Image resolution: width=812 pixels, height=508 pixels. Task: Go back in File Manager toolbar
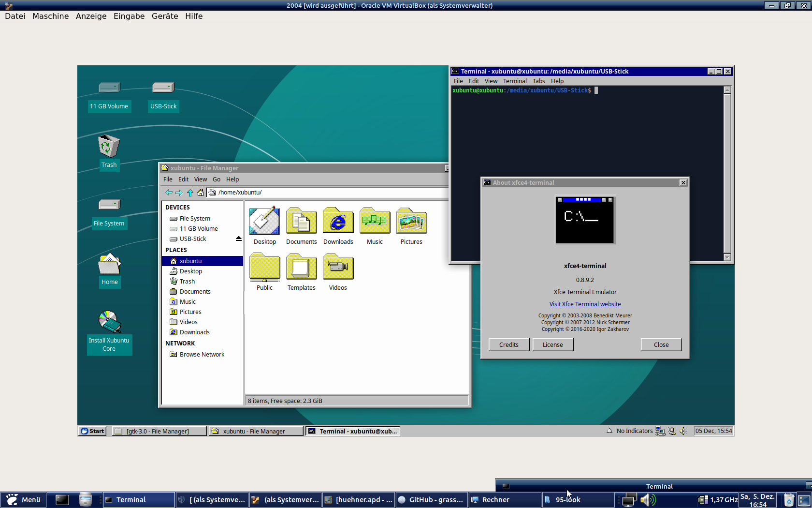click(x=169, y=193)
